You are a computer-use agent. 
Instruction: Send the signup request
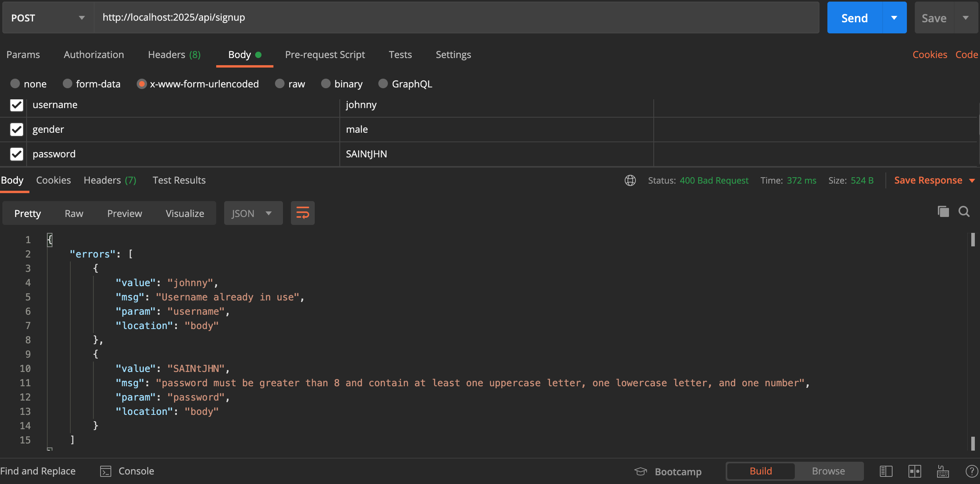pos(854,17)
